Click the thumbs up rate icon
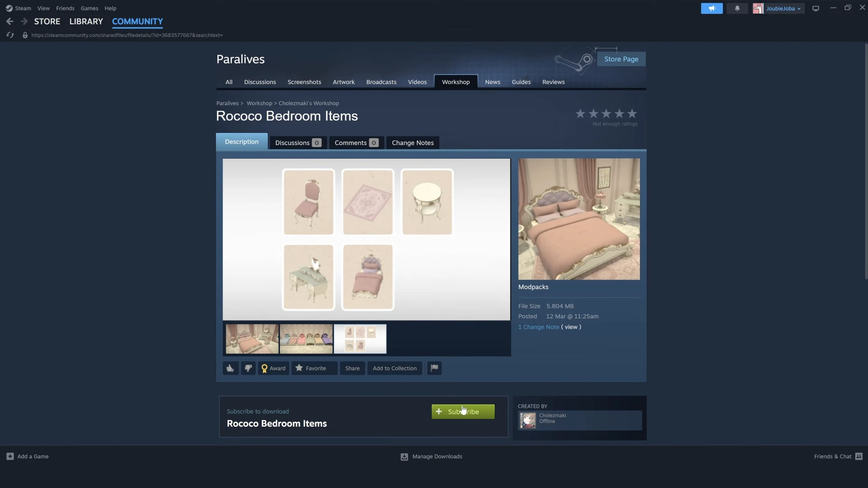Viewport: 868px width, 488px height. pyautogui.click(x=230, y=368)
